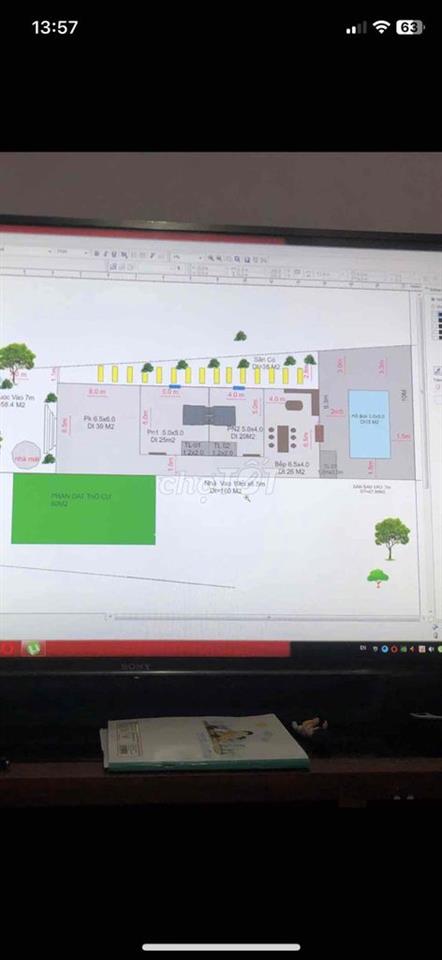
Task: Select the '8.0 m' dimension label
Action: coord(97,392)
